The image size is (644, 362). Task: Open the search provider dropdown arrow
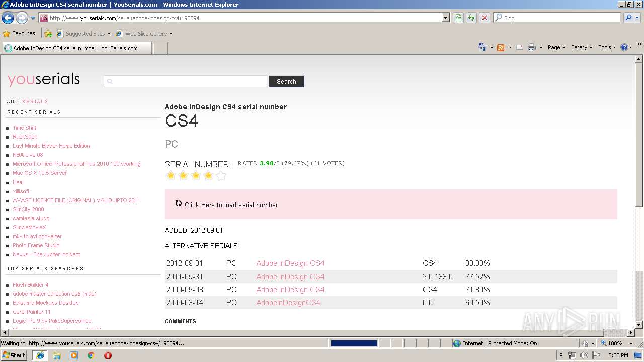click(637, 18)
